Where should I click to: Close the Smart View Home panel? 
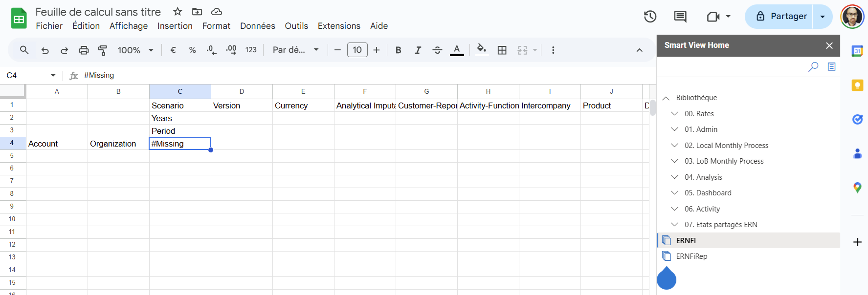coord(829,45)
